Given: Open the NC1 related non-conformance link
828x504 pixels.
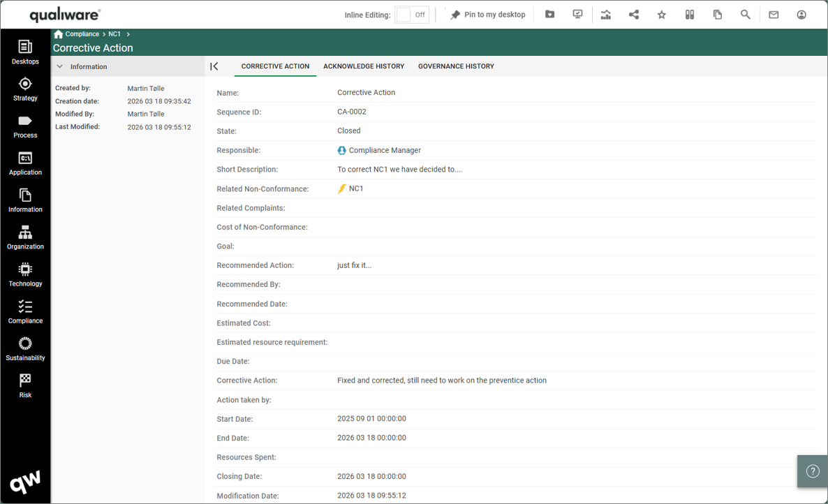Looking at the screenshot, I should (x=355, y=188).
